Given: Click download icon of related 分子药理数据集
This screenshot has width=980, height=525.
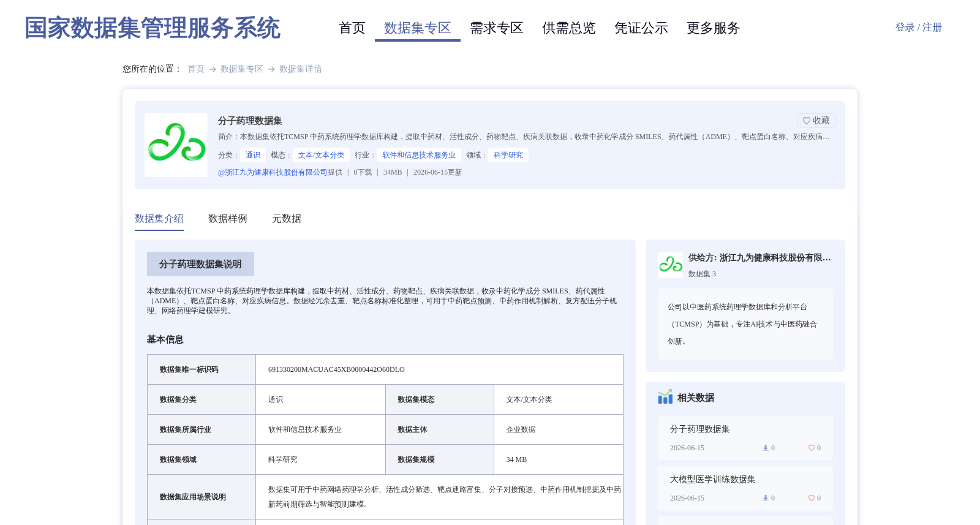Looking at the screenshot, I should (766, 448).
